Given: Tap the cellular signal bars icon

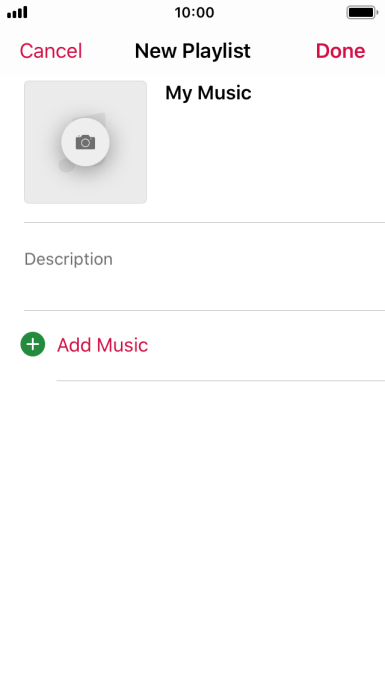Looking at the screenshot, I should click(17, 12).
